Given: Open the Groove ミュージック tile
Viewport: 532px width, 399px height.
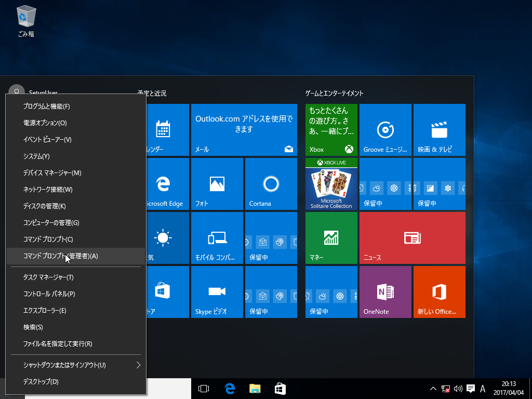Looking at the screenshot, I should point(385,129).
